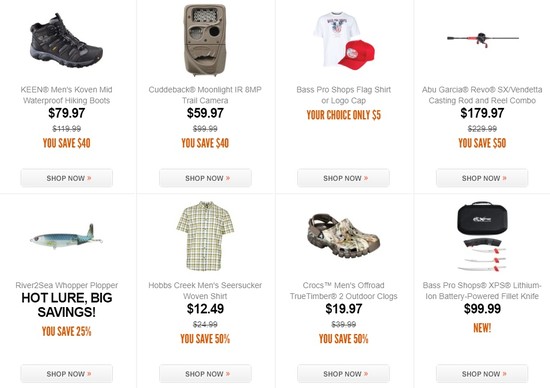Viewport: 550px width, 388px height.
Task: Open the Cuddeback Moonlight IR 8MP title link
Action: [205, 95]
